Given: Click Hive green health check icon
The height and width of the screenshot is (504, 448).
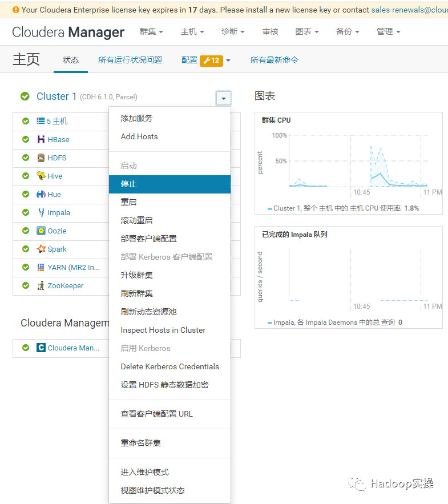Looking at the screenshot, I should click(26, 176).
